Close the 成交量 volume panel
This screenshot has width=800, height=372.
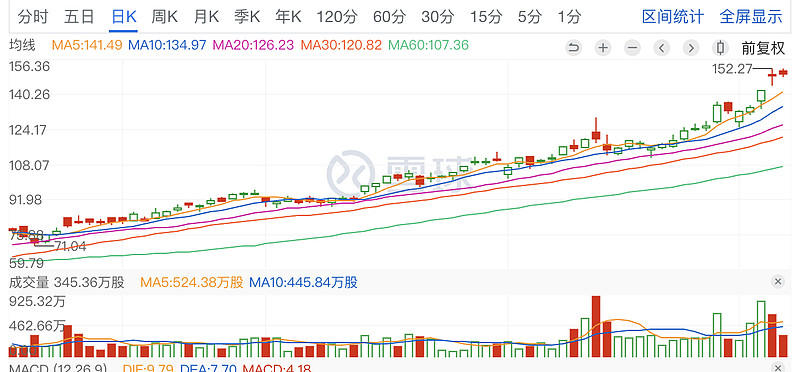click(x=778, y=281)
